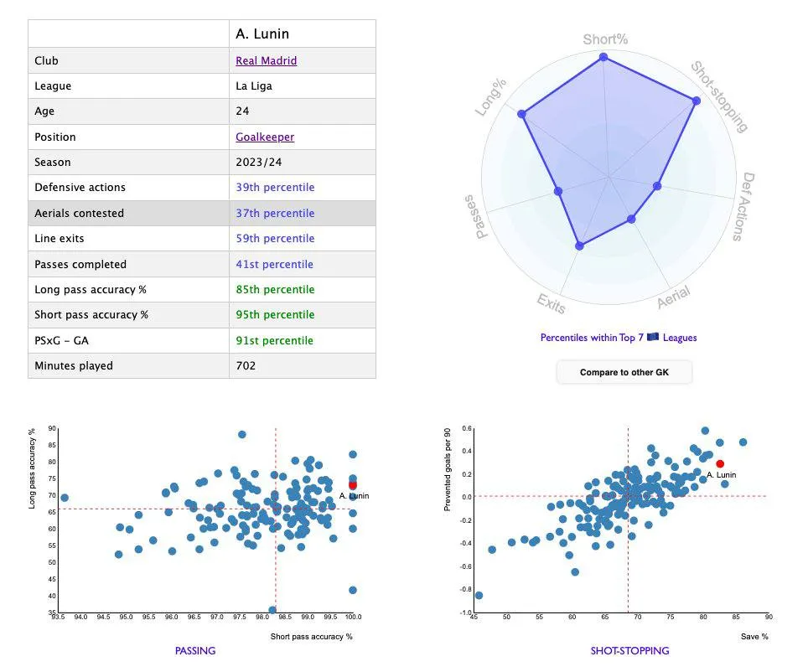
Task: Click the red A. Lunin dot in Passing chart
Action: (x=353, y=485)
